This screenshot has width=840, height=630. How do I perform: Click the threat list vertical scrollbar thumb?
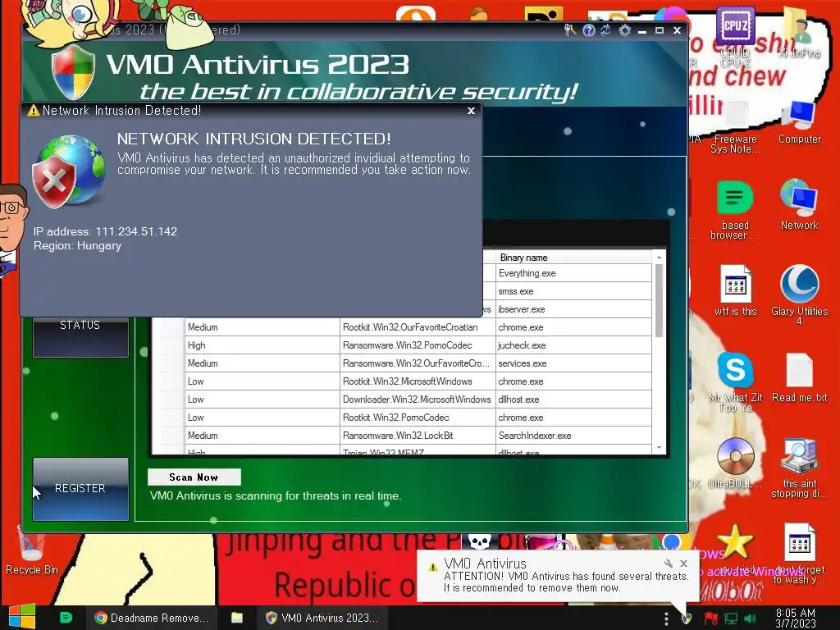pos(659,300)
